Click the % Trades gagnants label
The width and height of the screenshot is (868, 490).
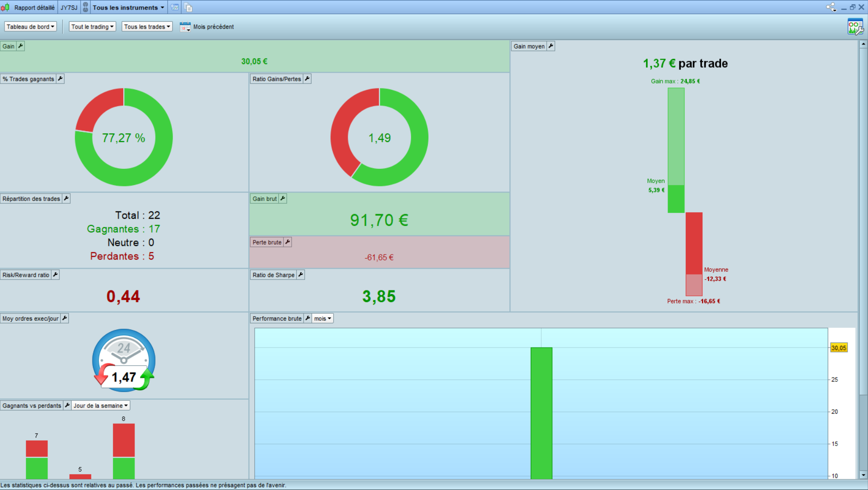[x=29, y=79]
